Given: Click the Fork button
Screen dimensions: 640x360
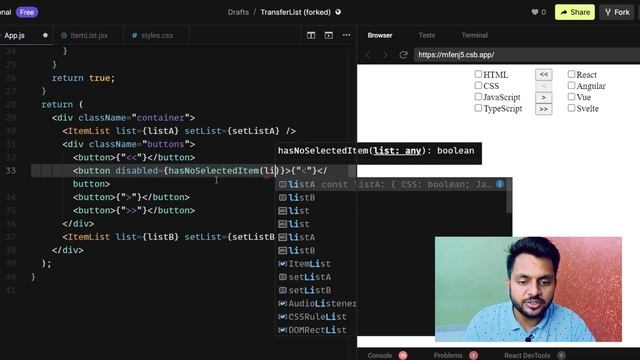Looking at the screenshot, I should click(x=617, y=12).
